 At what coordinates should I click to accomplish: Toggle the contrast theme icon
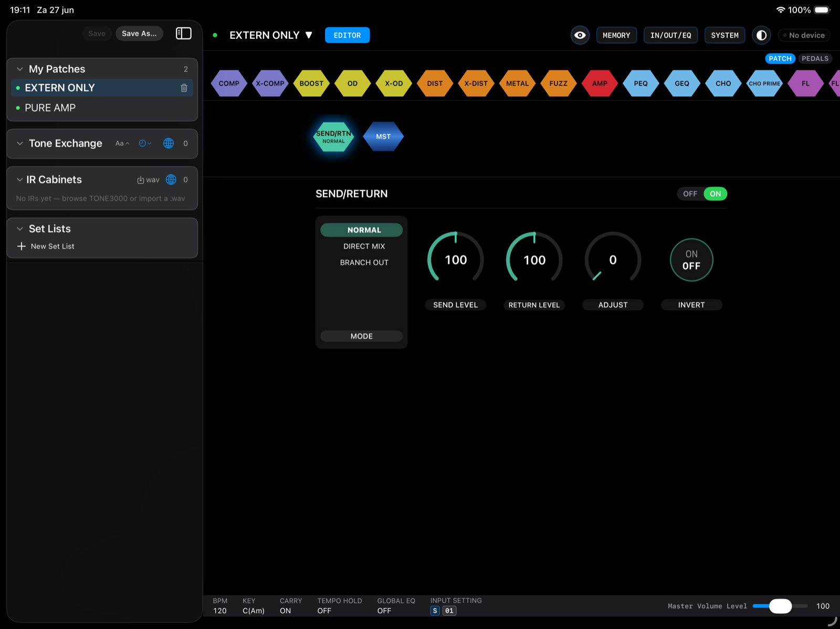coord(761,35)
